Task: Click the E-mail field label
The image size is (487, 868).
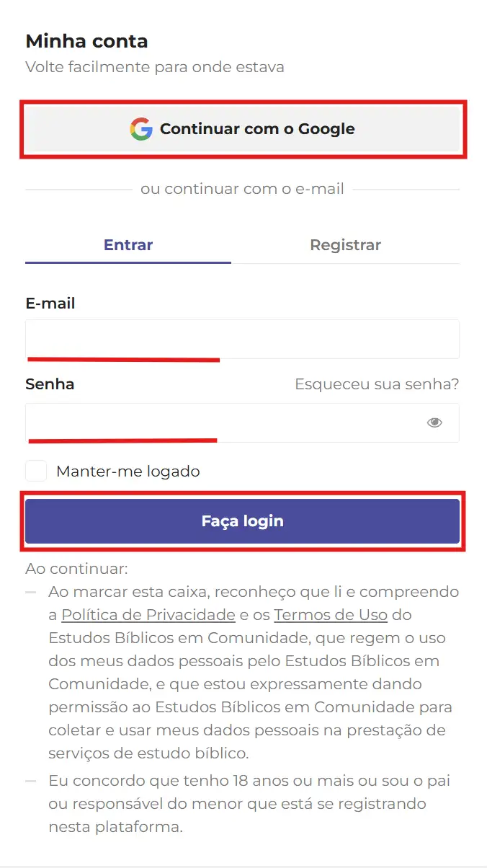Action: pyautogui.click(x=50, y=304)
